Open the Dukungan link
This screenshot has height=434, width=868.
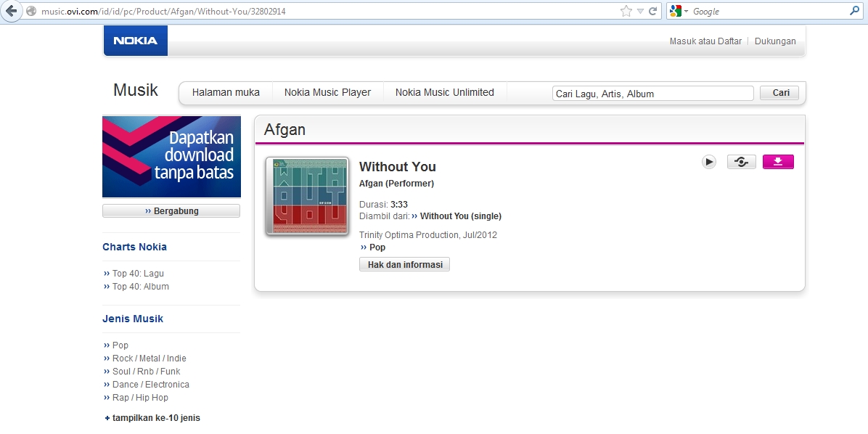coord(775,41)
